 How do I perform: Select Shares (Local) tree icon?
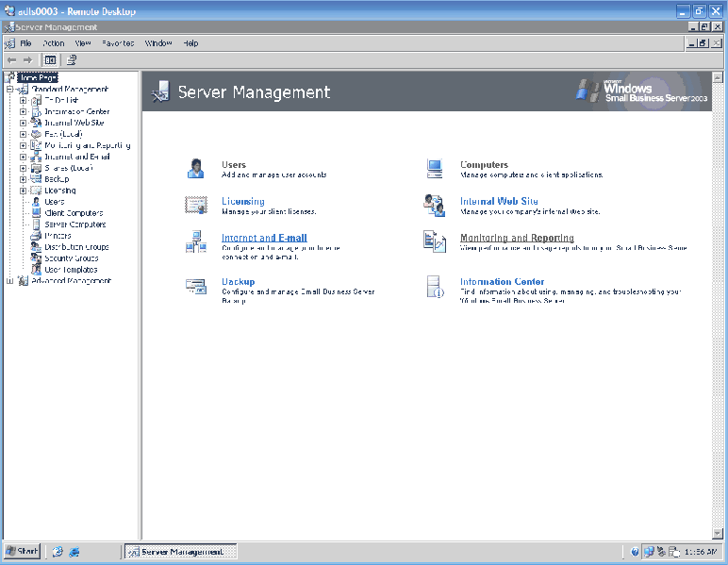(x=36, y=168)
